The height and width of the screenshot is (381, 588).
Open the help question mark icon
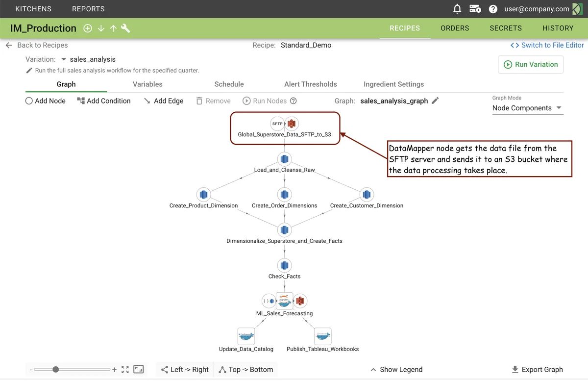(493, 9)
